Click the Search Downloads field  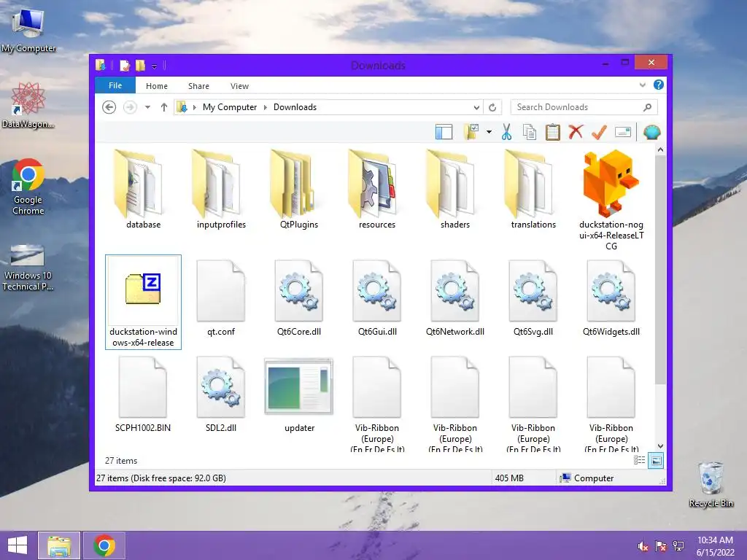click(584, 107)
